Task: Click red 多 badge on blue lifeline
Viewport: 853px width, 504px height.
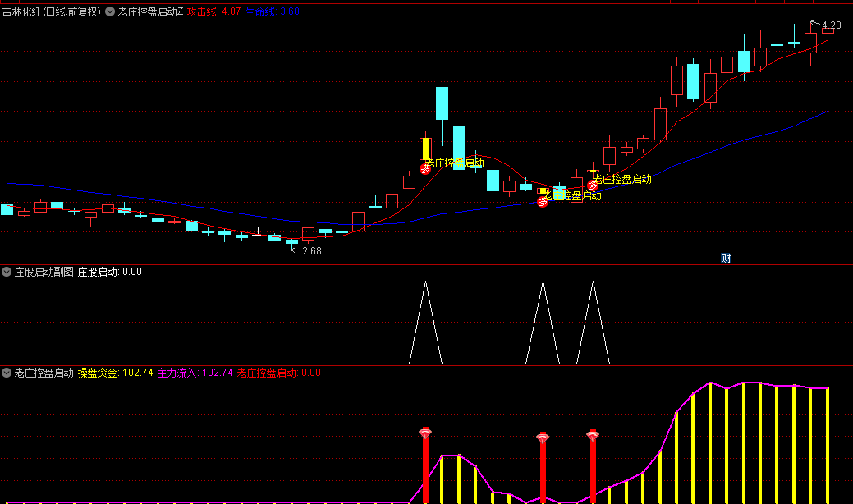Action: pyautogui.click(x=543, y=202)
